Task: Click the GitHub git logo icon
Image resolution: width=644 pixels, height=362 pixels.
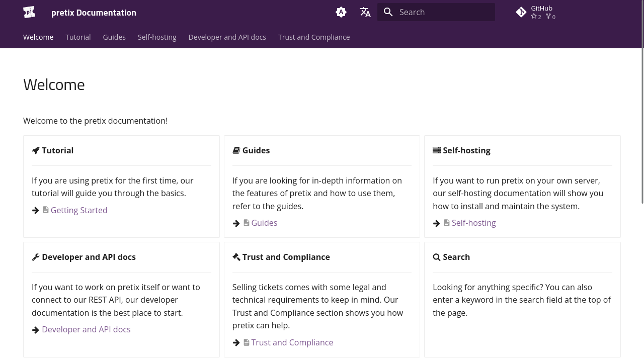Action: tap(521, 12)
